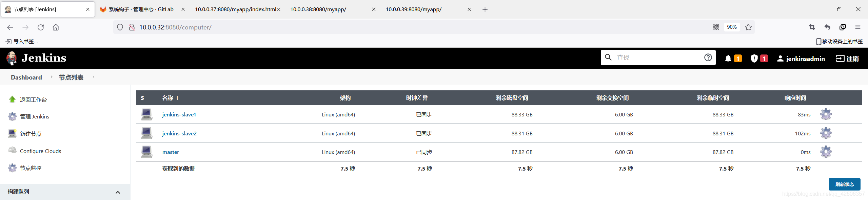Viewport: 868px width, 200px height.
Task: Open the jenkins-slave1 node link
Action: (x=179, y=114)
